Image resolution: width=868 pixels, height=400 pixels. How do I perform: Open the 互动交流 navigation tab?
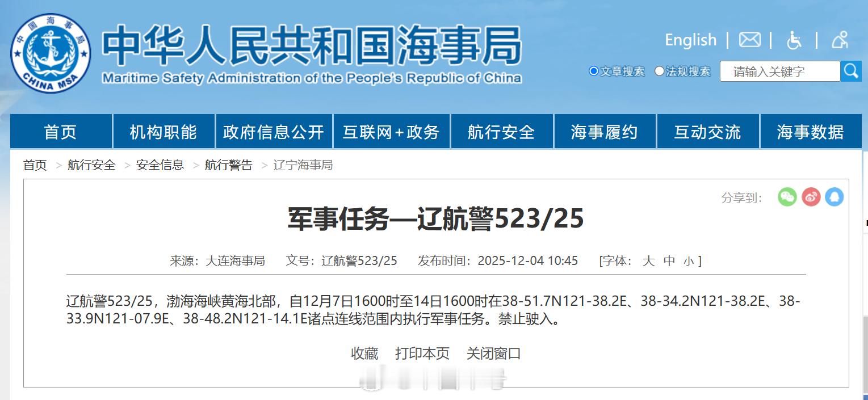tap(707, 132)
